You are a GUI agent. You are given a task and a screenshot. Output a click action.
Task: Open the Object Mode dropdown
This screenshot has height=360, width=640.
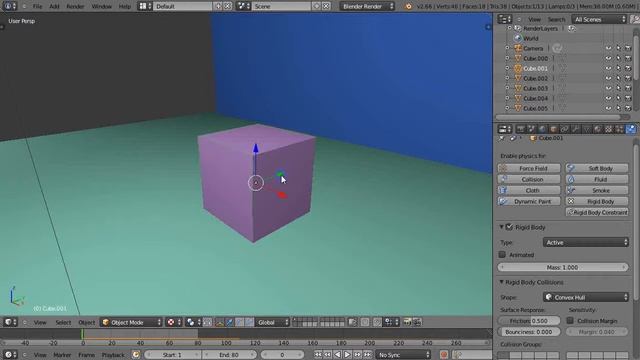[x=131, y=322]
